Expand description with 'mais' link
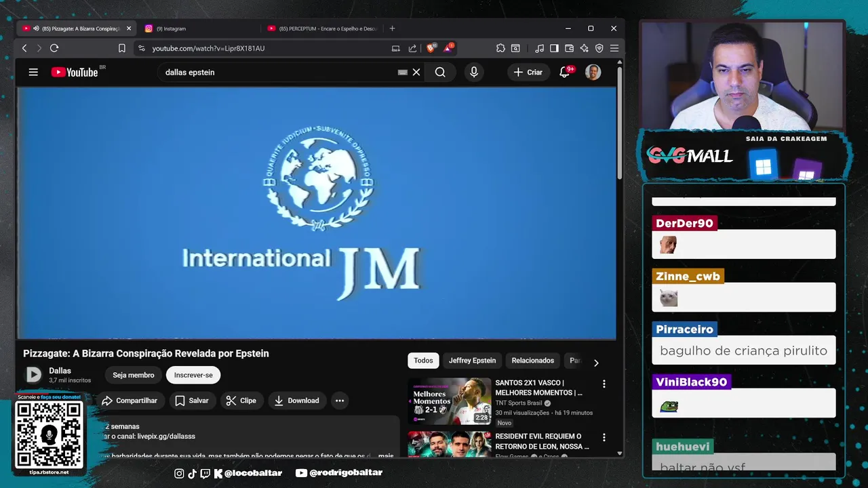Viewport: 868px width, 488px height. [386, 455]
